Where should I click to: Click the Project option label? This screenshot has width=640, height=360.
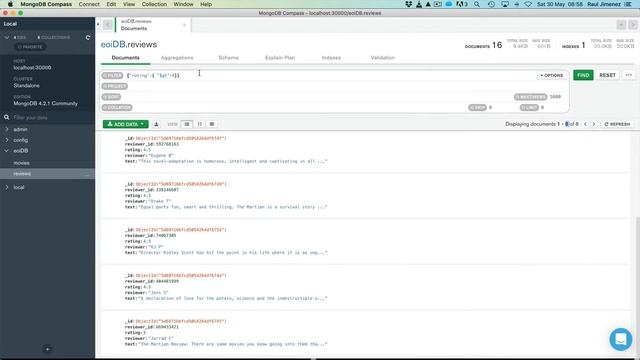115,86
